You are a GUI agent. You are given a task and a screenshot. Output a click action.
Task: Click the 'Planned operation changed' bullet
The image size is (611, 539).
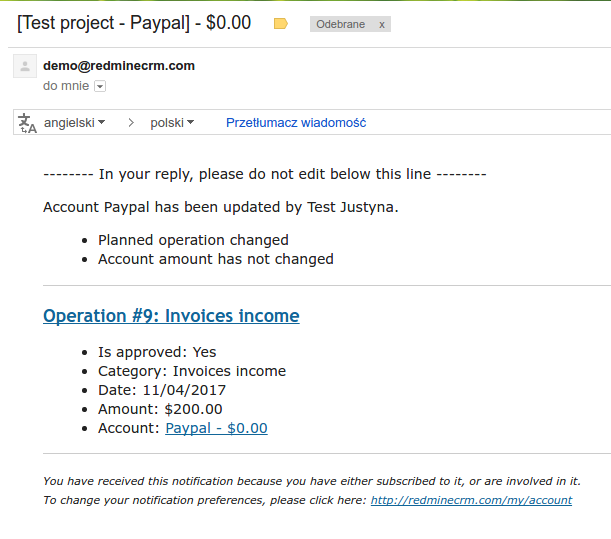pos(193,240)
